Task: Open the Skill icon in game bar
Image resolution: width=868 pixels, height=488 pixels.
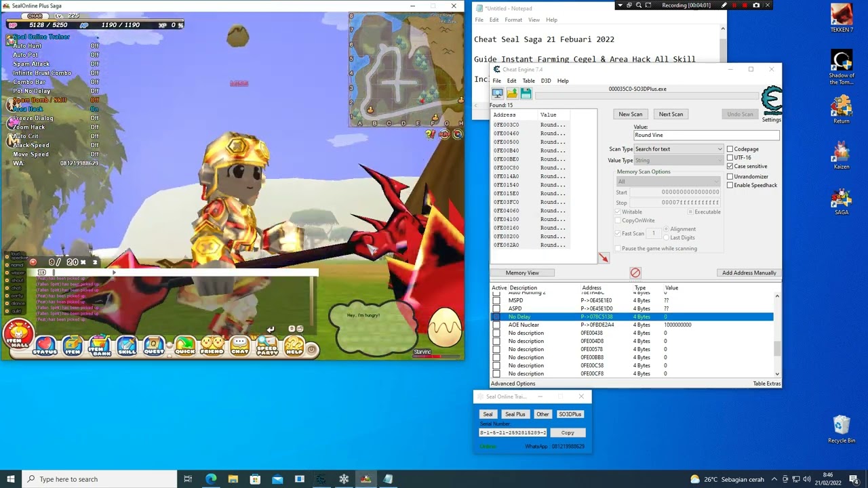Action: click(127, 346)
